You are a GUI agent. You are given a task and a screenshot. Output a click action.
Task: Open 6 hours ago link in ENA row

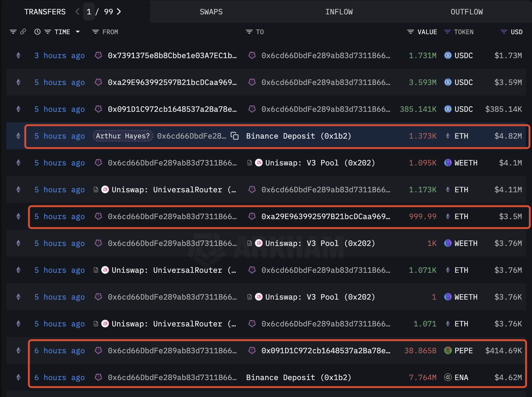tap(59, 378)
